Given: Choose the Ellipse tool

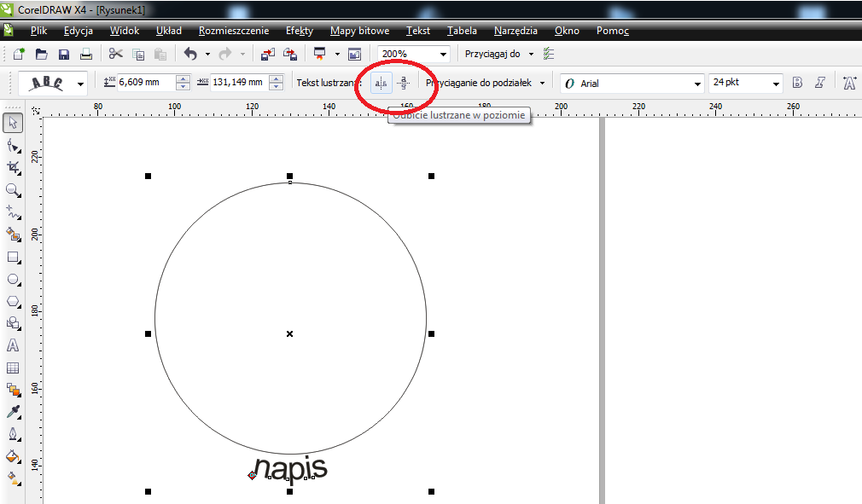Looking at the screenshot, I should tap(13, 279).
